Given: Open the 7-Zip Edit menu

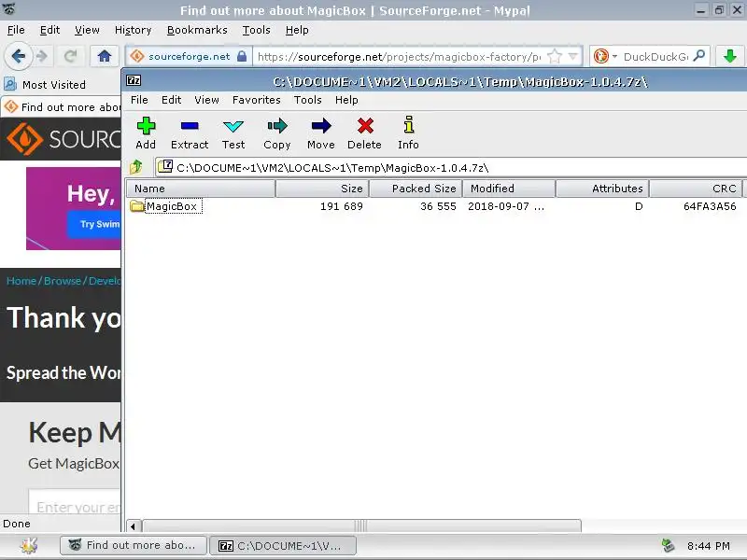Looking at the screenshot, I should (171, 100).
